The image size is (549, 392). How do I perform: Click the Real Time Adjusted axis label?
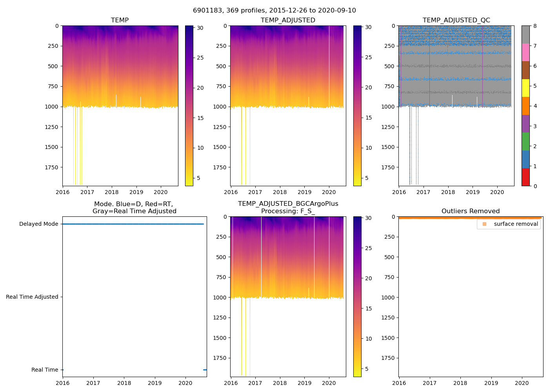click(x=32, y=297)
